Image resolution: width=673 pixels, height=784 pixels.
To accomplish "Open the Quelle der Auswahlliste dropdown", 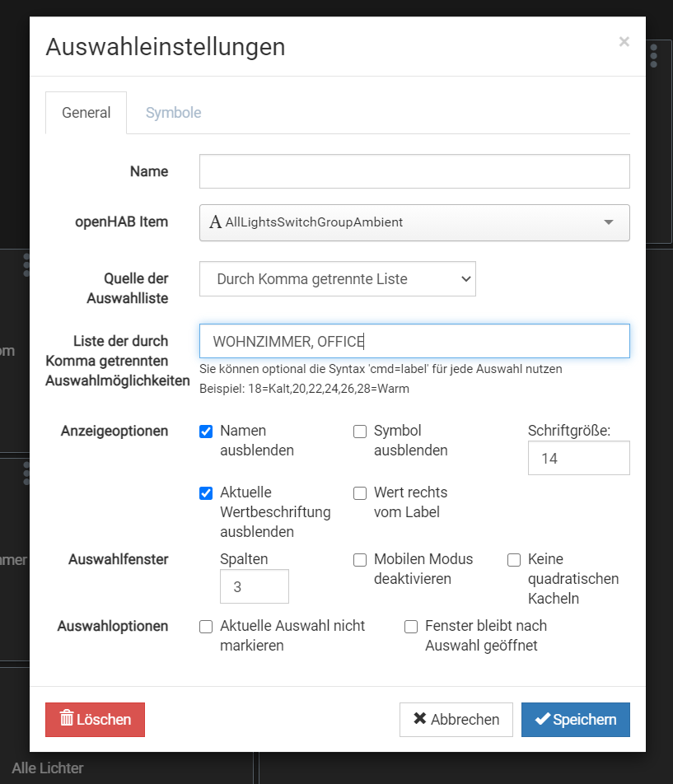I will [x=338, y=278].
